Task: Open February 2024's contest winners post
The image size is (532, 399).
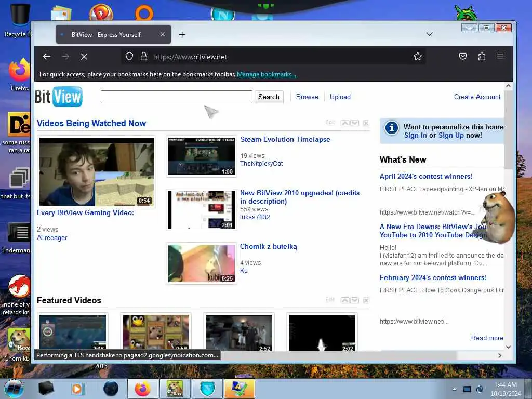Action: [x=433, y=277]
